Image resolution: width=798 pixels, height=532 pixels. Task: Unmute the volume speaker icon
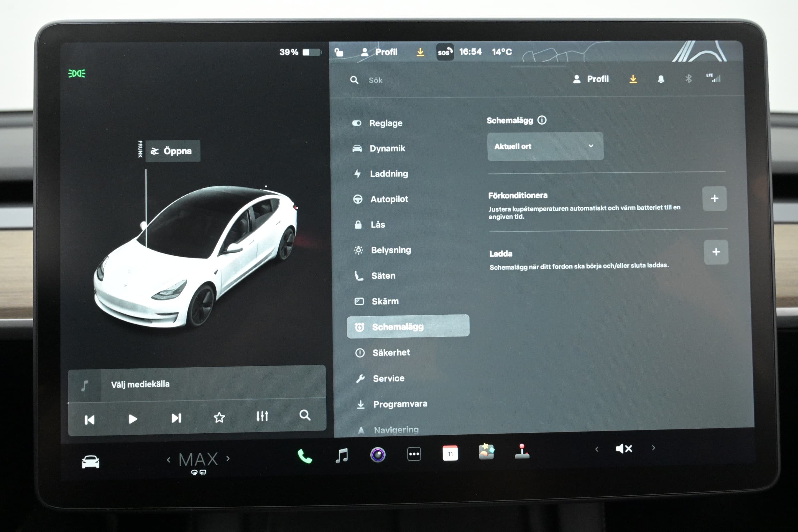pos(624,448)
